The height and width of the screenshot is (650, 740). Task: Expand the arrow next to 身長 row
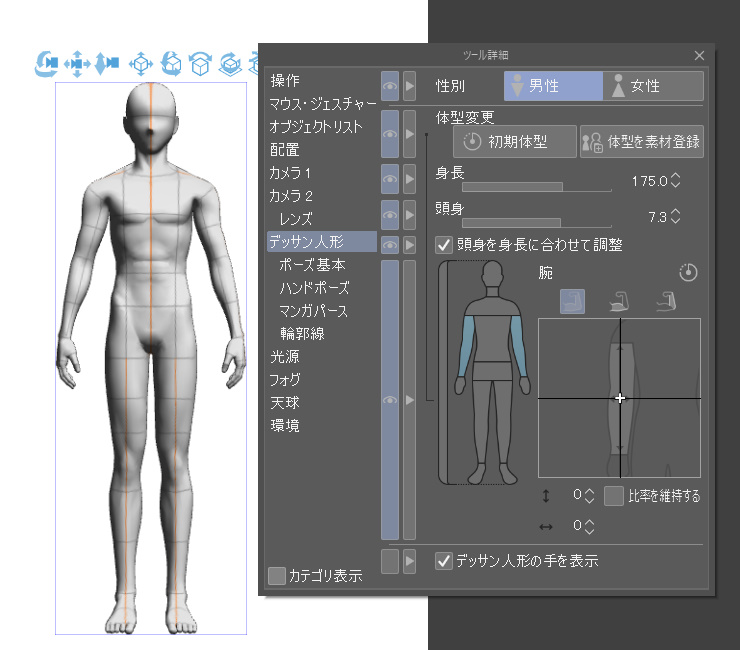pos(409,181)
